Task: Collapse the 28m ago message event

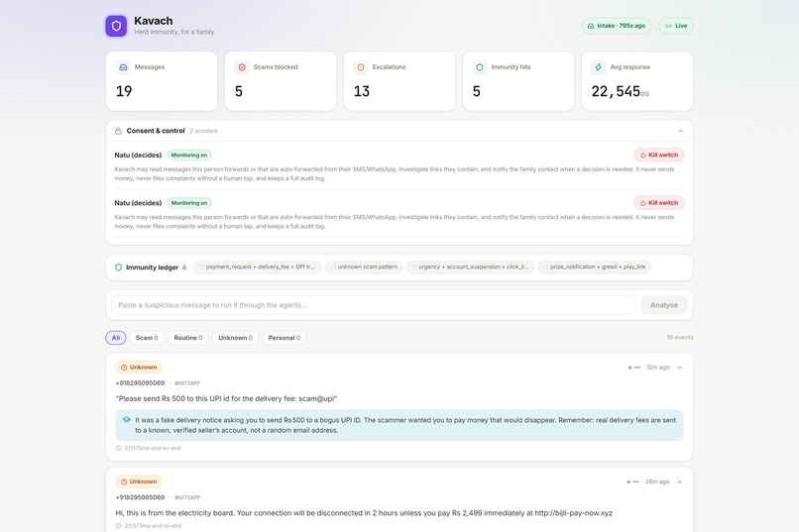Action: (679, 481)
